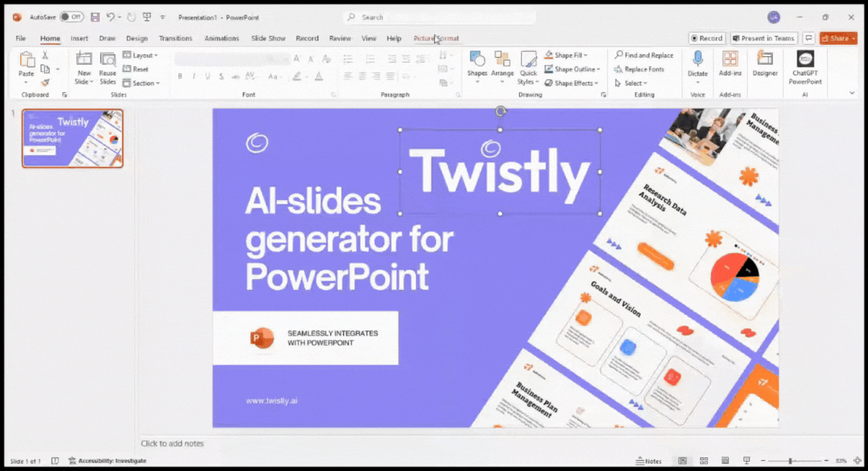Toggle Italic formatting

click(193, 76)
